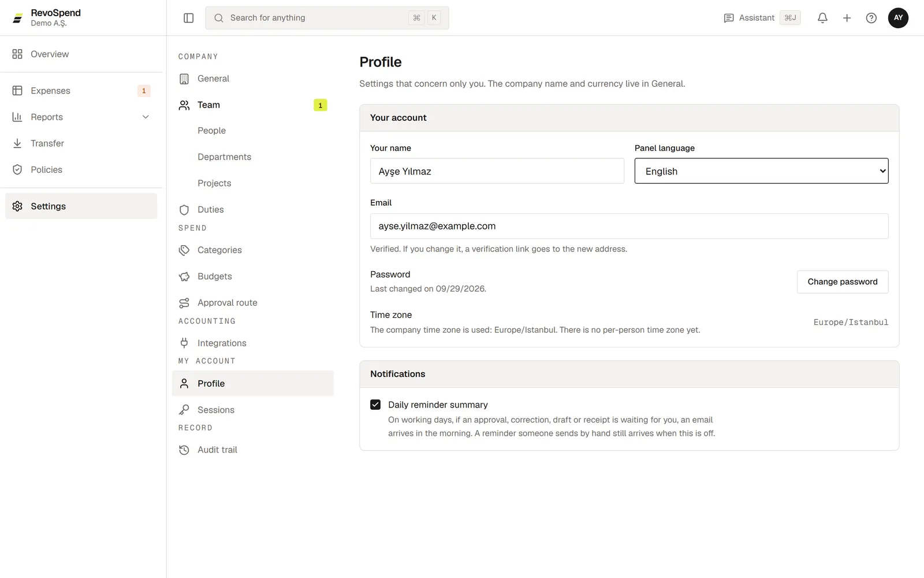Image resolution: width=924 pixels, height=578 pixels.
Task: Click the Expenses badge showing 1
Action: 144,91
